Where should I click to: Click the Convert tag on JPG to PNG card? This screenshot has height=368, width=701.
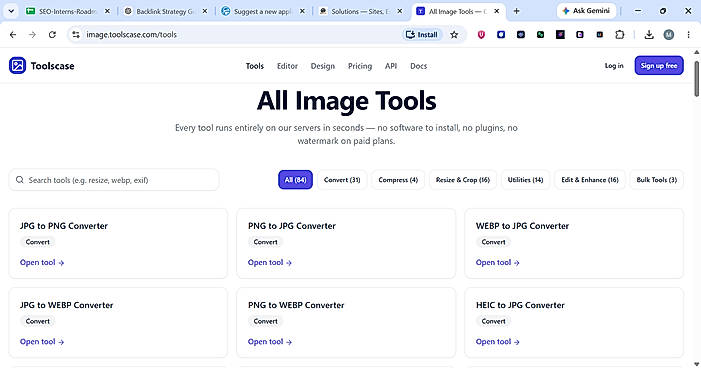[38, 242]
